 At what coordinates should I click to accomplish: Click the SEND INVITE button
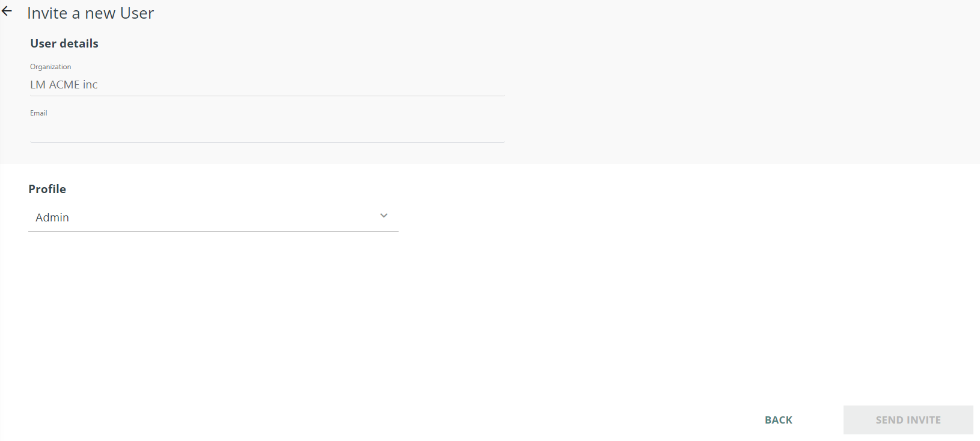(908, 420)
